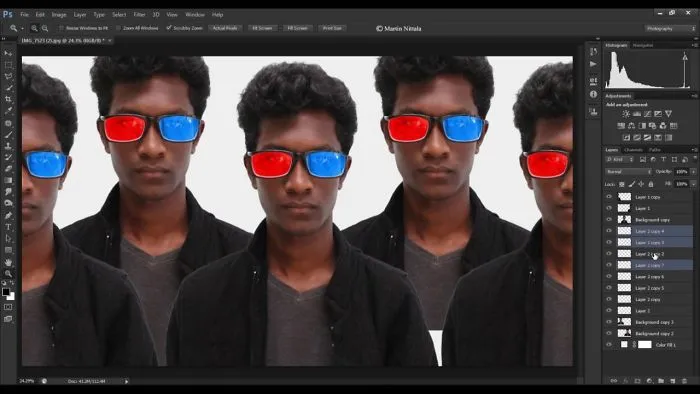Image resolution: width=700 pixels, height=394 pixels.
Task: Open the File menu
Action: [x=24, y=15]
